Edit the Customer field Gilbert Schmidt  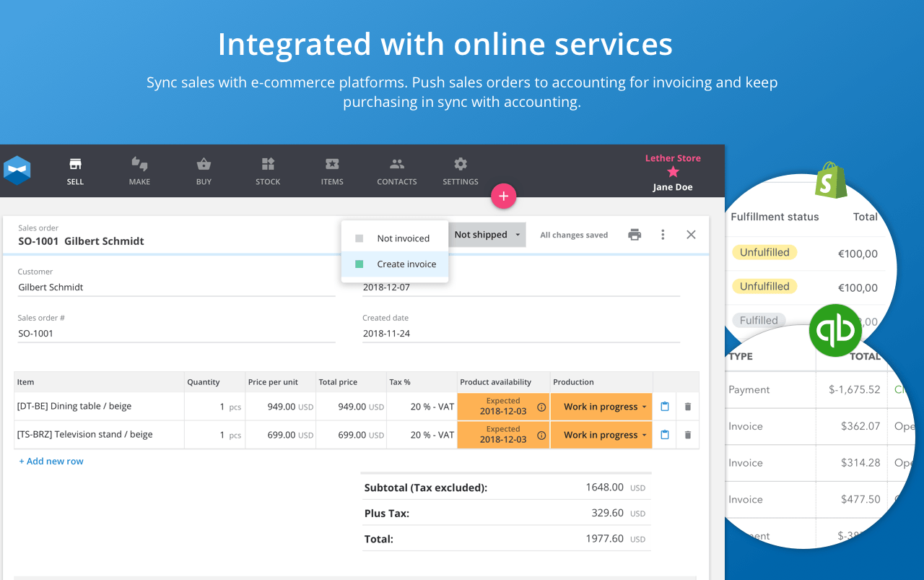[x=177, y=287]
